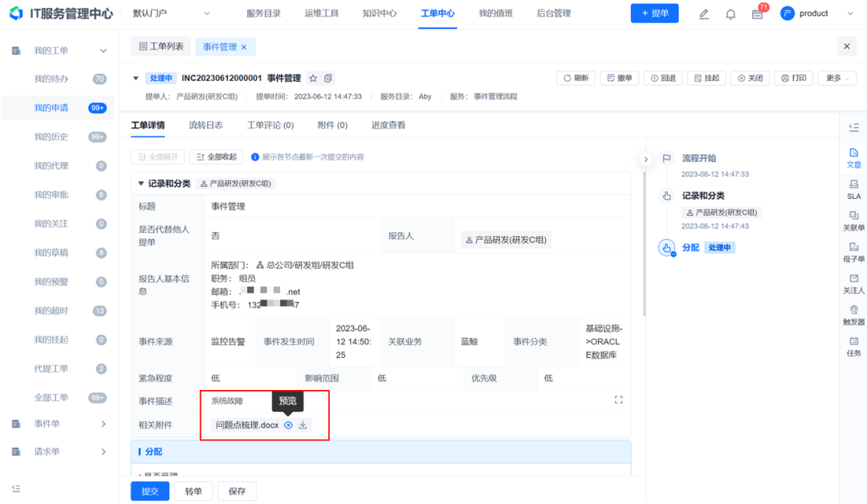Click the 关闭 ticket button
This screenshot has width=867, height=504.
(751, 79)
